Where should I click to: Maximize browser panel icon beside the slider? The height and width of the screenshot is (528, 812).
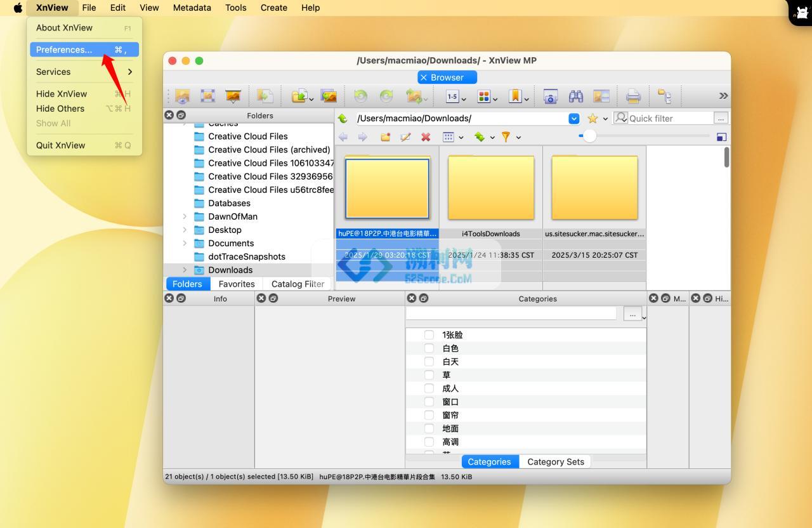(x=721, y=136)
